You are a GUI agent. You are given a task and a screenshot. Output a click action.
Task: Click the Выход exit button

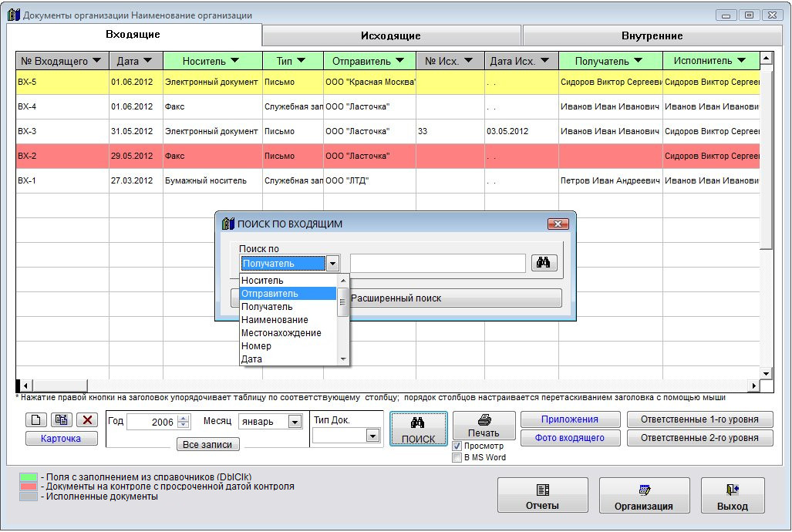[x=732, y=496]
